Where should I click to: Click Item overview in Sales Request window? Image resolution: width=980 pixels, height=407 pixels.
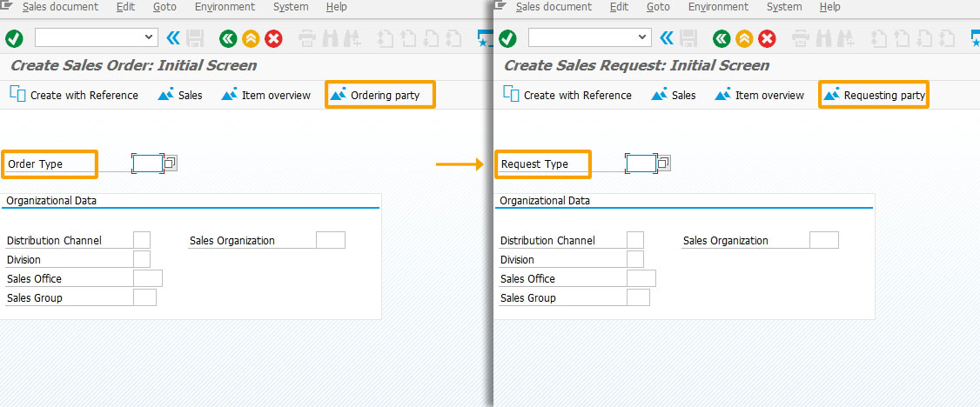tap(760, 95)
